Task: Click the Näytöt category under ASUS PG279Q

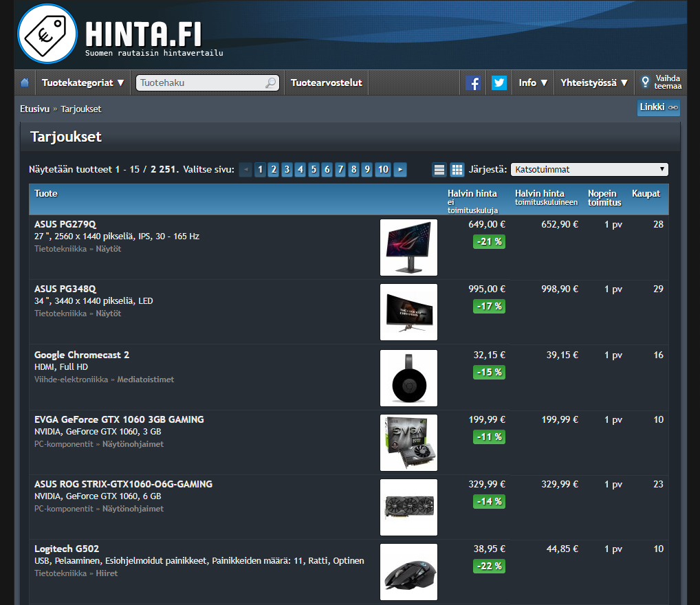Action: point(109,249)
